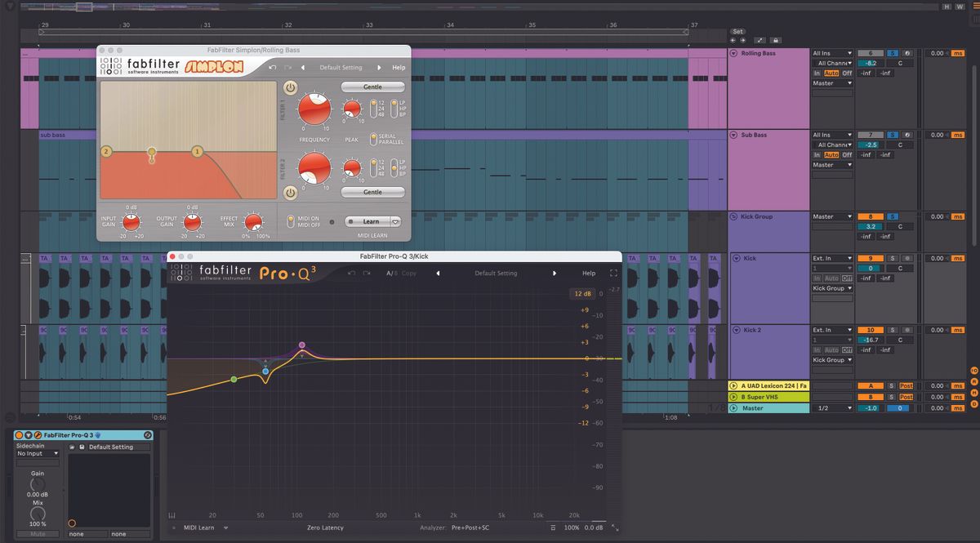Power on Filter 2 in Simplon

click(x=289, y=194)
